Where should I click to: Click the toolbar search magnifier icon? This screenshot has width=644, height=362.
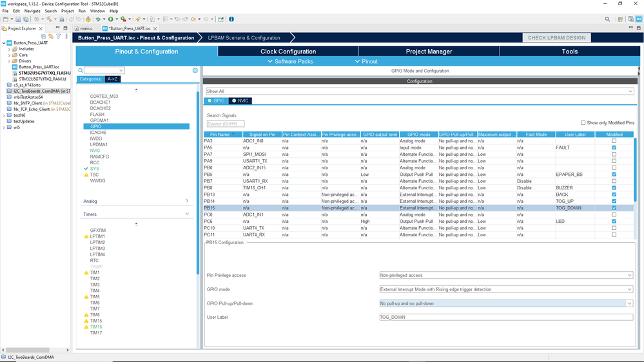pos(607,19)
